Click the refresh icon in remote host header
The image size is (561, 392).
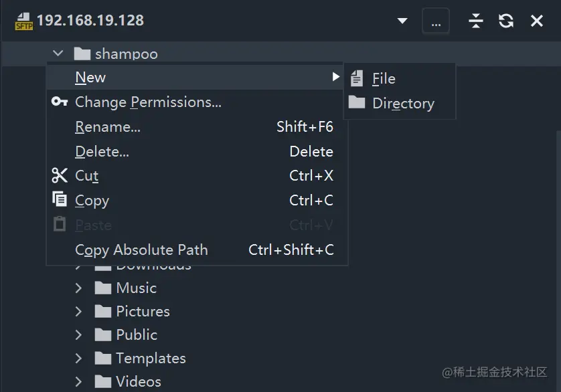tap(506, 21)
